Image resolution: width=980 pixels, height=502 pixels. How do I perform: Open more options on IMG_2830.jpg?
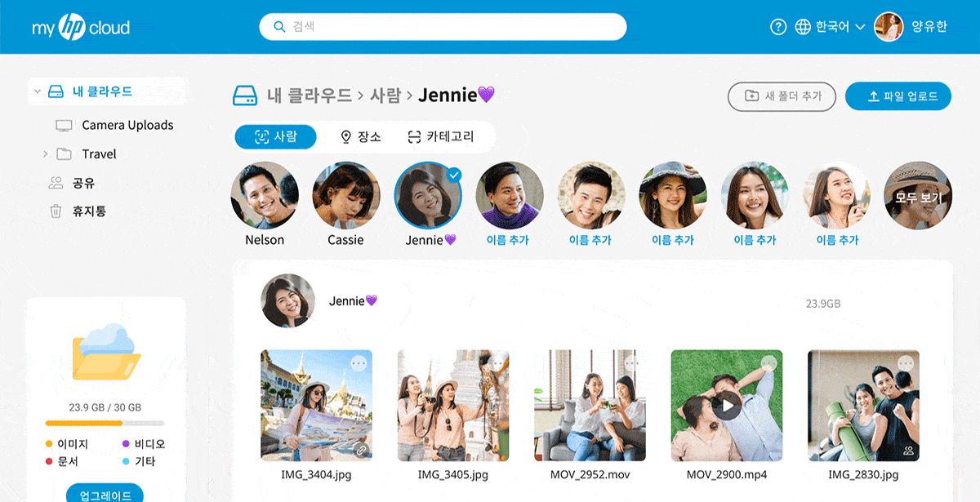906,363
